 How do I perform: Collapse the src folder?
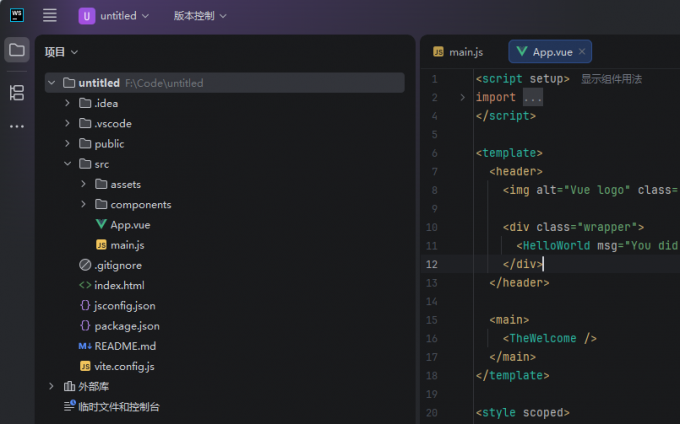click(x=67, y=163)
